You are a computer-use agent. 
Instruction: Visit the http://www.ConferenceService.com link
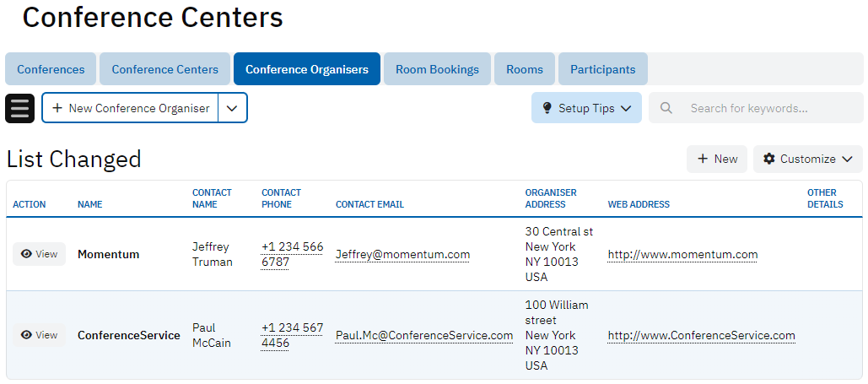pos(701,335)
